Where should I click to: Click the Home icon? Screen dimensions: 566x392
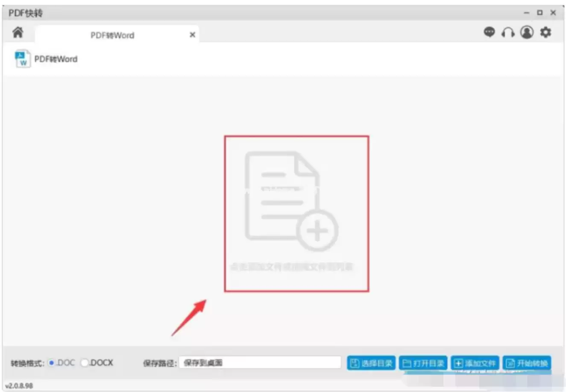[x=18, y=32]
